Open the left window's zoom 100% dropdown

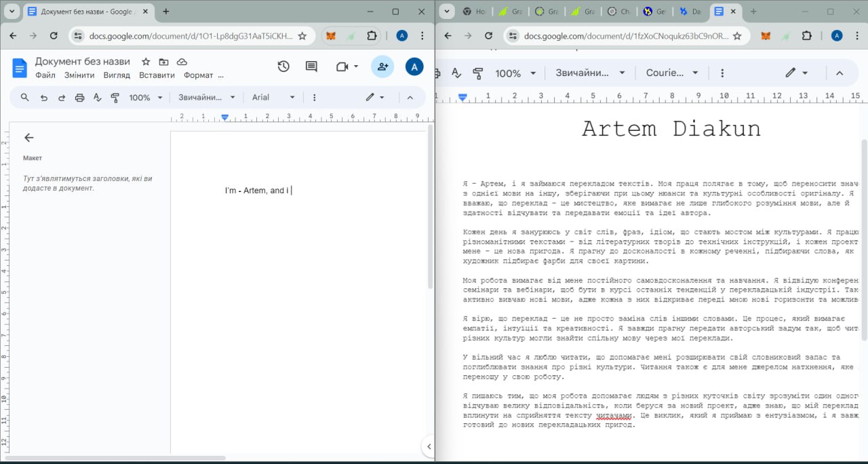146,98
